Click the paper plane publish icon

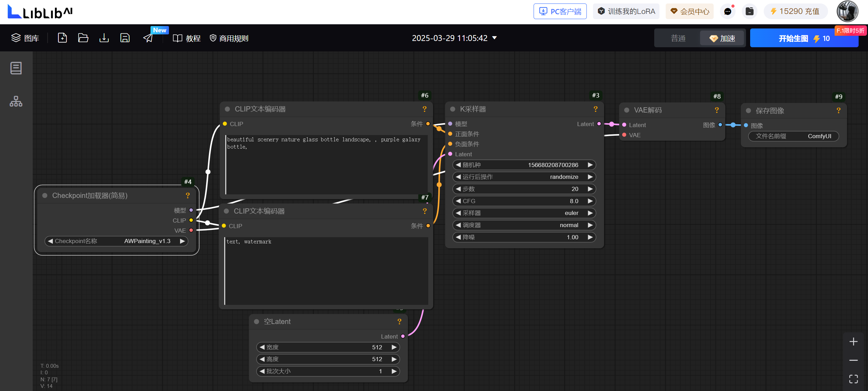(148, 38)
